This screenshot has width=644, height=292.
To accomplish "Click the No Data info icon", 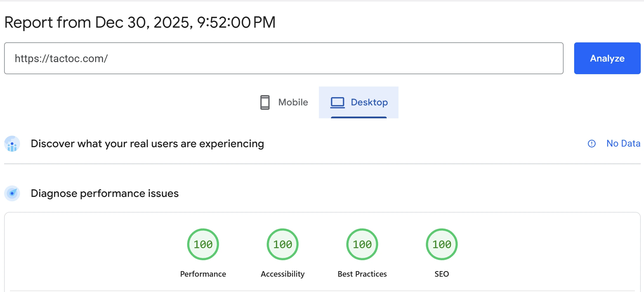I will 592,144.
